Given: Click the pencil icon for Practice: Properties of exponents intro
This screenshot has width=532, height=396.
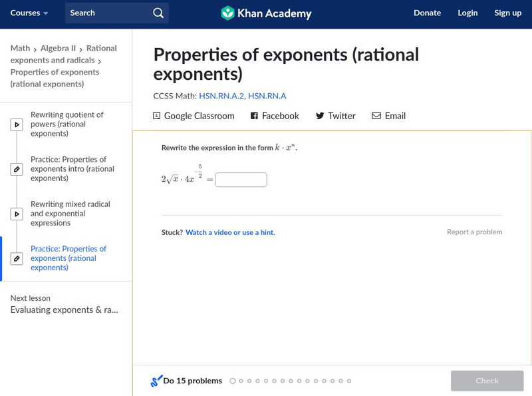Looking at the screenshot, I should coord(17,169).
